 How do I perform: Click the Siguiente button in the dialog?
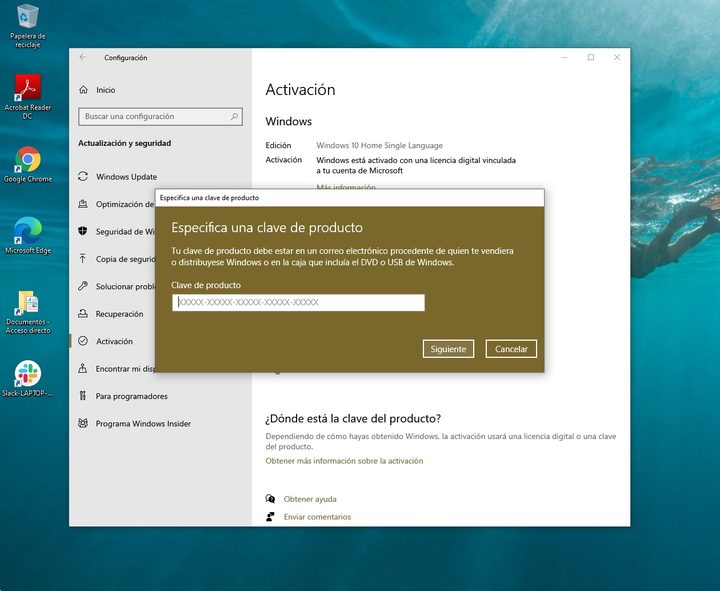(448, 349)
